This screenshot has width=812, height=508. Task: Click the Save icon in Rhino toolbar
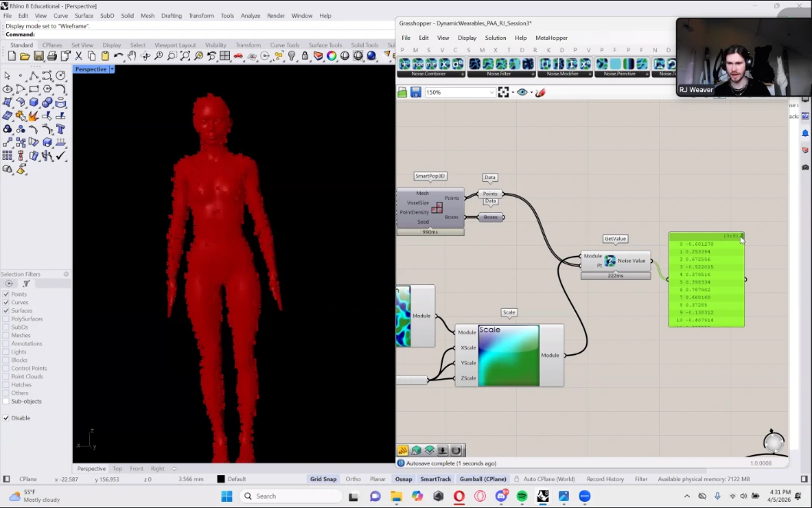(x=38, y=56)
